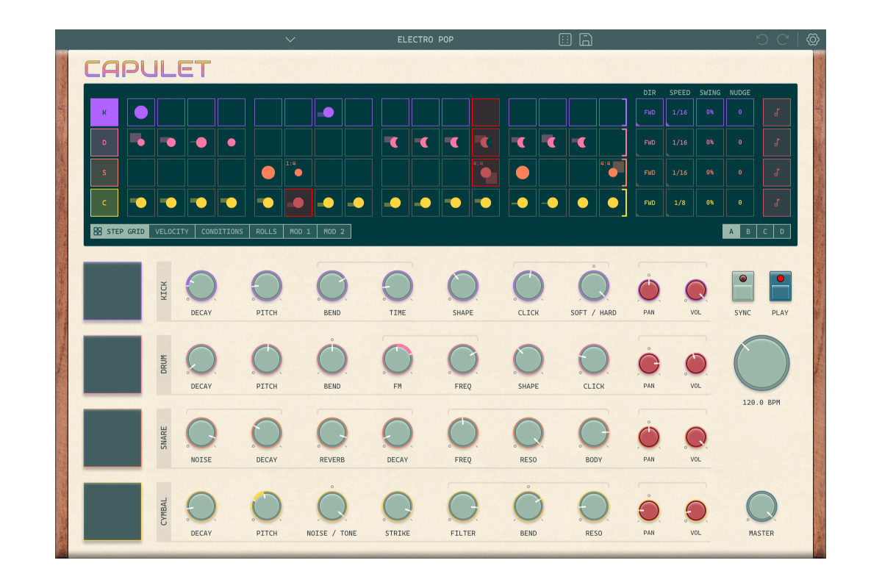Click the snare VOL knob
The height and width of the screenshot is (588, 882).
click(696, 437)
